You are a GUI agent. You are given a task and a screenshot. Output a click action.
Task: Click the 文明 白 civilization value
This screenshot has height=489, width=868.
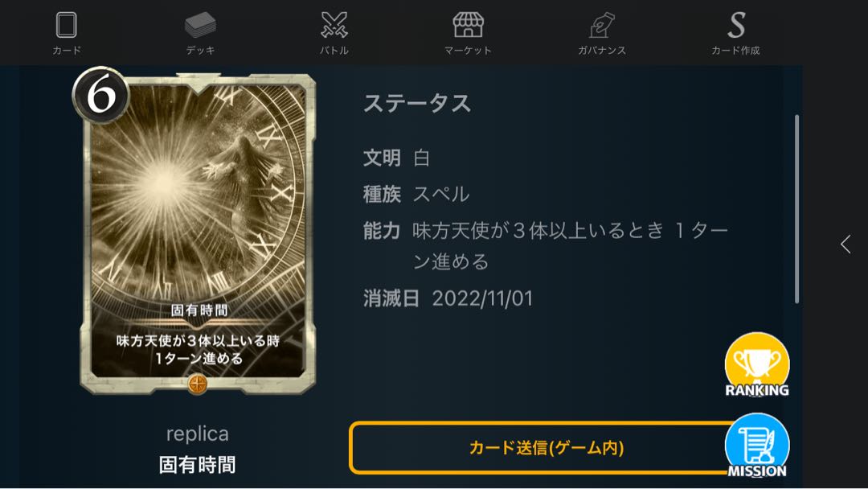click(421, 158)
